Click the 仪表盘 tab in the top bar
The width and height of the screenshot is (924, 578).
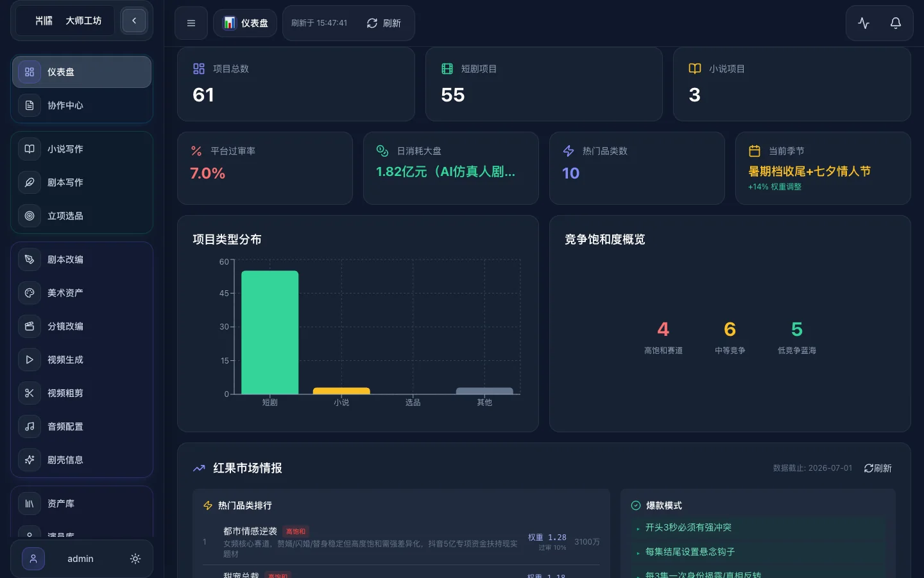click(x=245, y=23)
